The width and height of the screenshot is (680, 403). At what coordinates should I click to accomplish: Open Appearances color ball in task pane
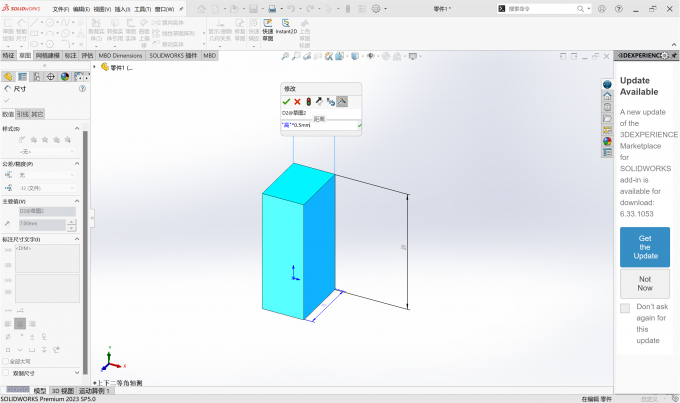607,141
